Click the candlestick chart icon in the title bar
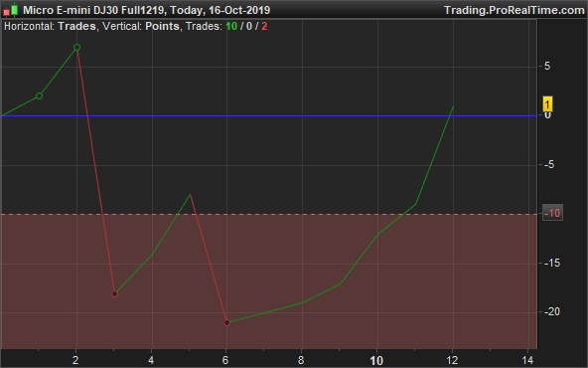Image resolution: width=588 pixels, height=368 pixels. [x=11, y=10]
